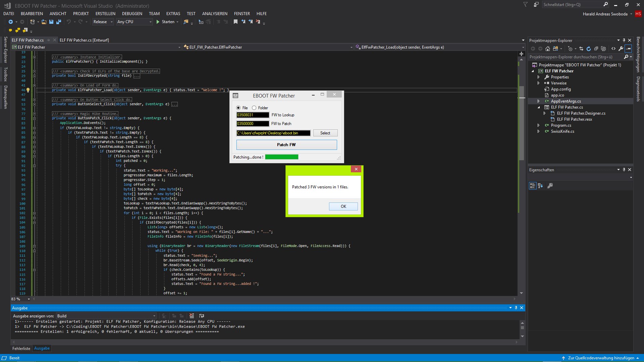Screen dimensions: 644x362
Task: Open the Release configuration dropdown
Action: click(103, 22)
